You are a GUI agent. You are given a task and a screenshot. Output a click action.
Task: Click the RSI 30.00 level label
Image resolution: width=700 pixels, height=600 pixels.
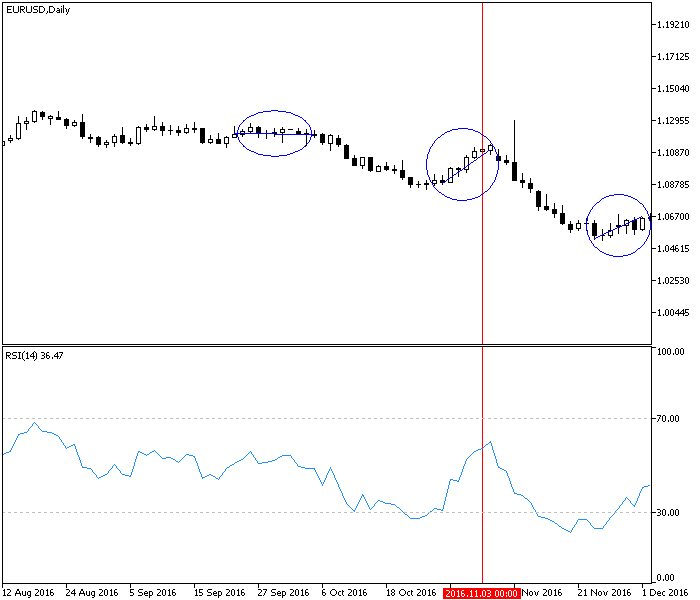pos(669,513)
